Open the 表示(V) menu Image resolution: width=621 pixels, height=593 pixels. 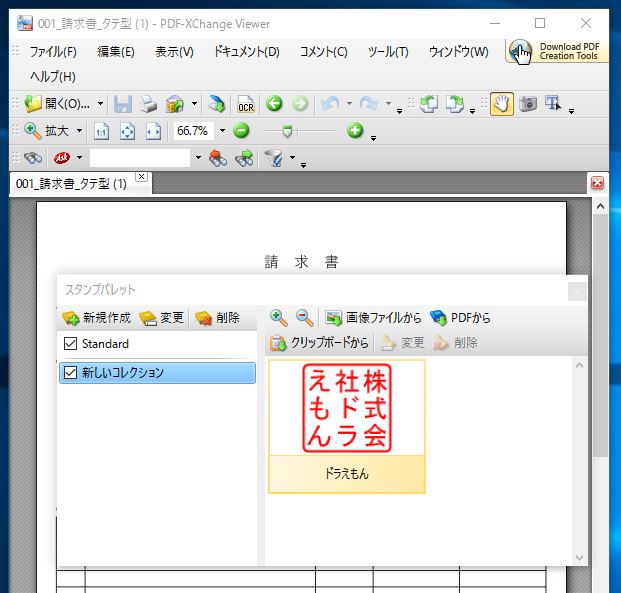[174, 52]
